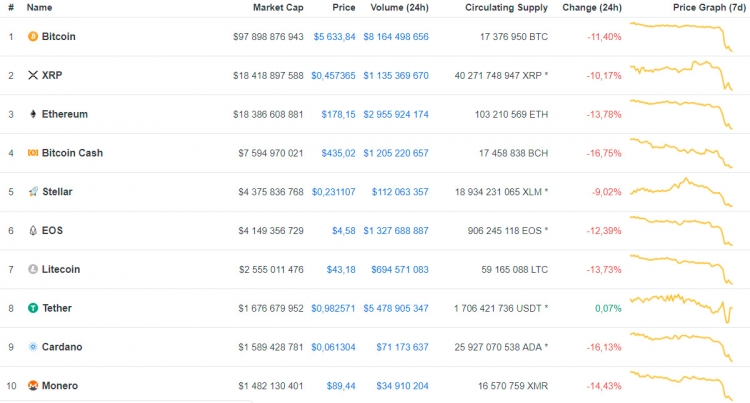Sort by Circulating Supply column header

tap(507, 8)
